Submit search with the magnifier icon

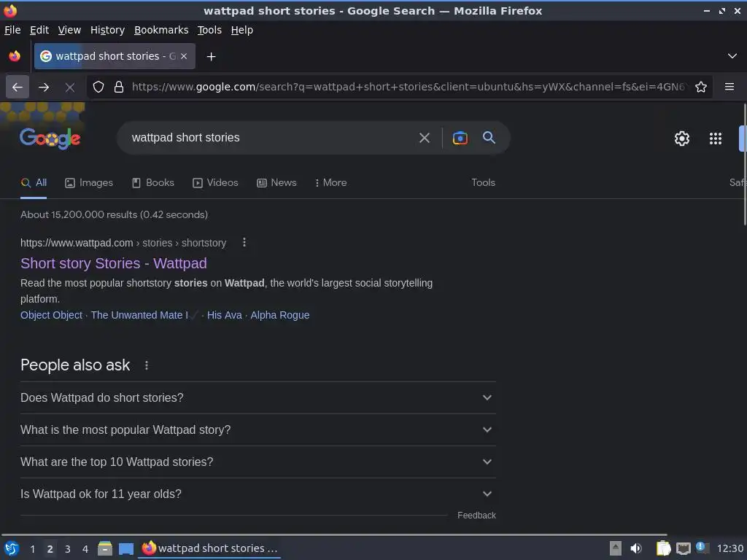pyautogui.click(x=489, y=138)
